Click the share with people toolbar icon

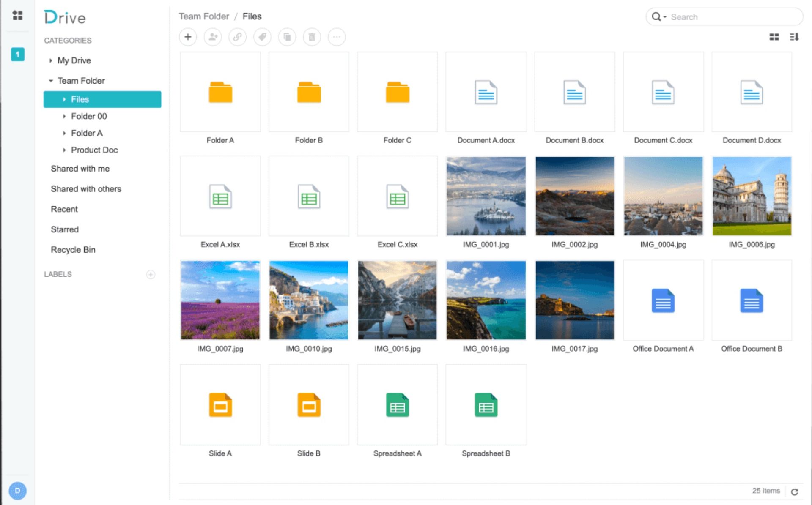point(213,37)
